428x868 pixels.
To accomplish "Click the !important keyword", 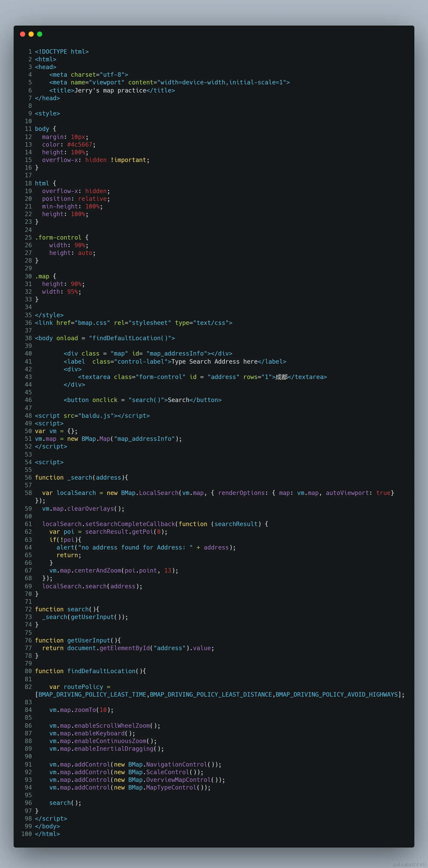I will [128, 160].
